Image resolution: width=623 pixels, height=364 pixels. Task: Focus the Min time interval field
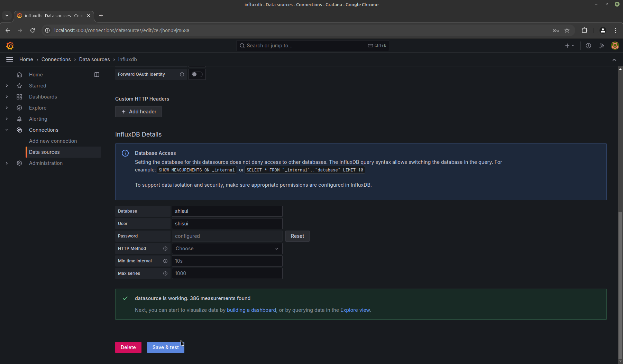(227, 261)
